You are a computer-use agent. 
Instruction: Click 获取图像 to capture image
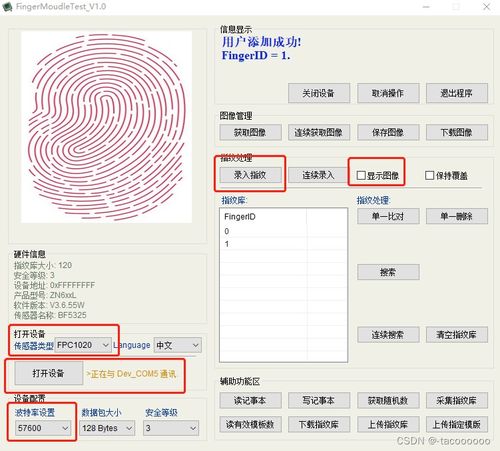250,132
